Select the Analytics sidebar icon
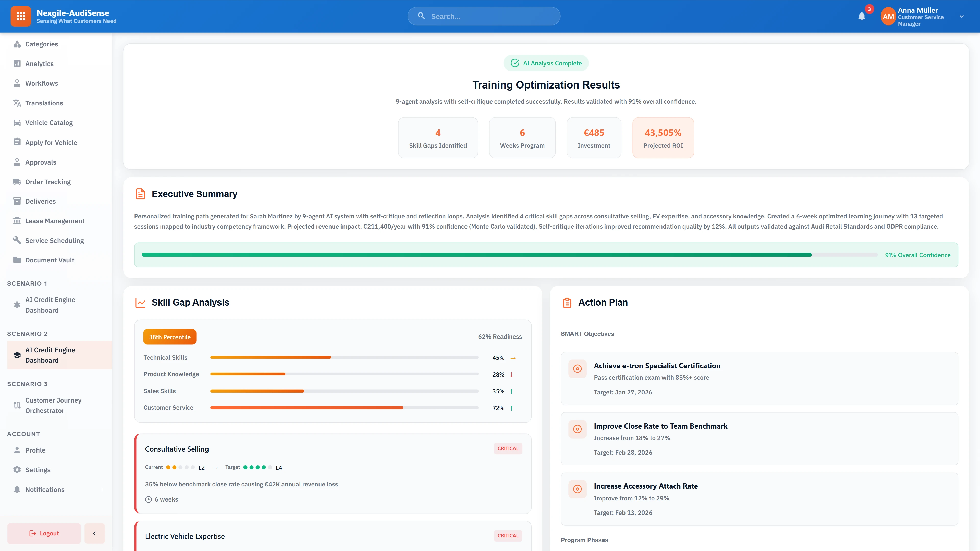Viewport: 980px width, 551px height. pos(17,64)
